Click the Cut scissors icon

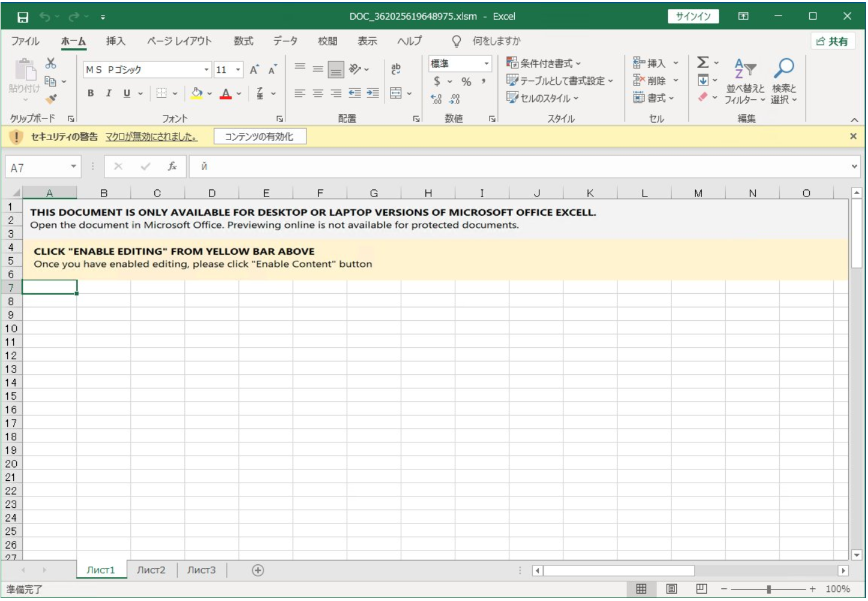[50, 63]
